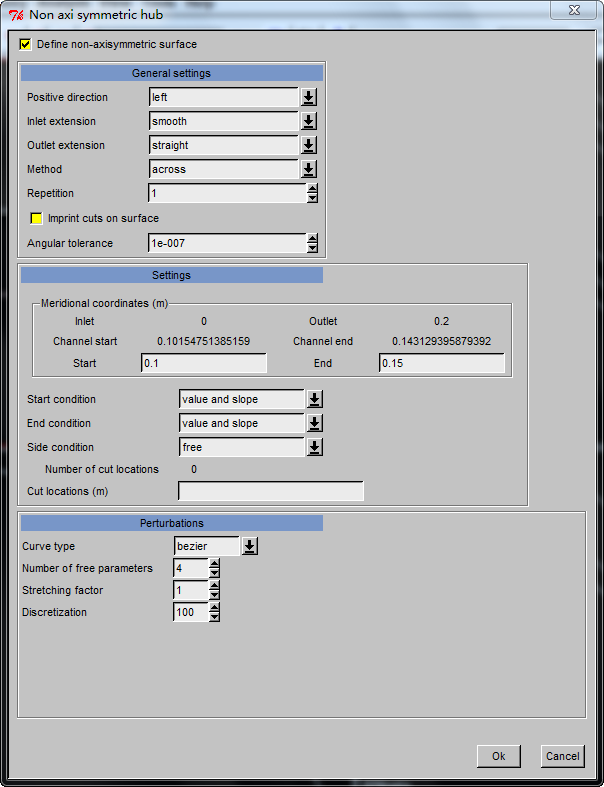Click the General settings header
The image size is (604, 787).
tap(172, 73)
